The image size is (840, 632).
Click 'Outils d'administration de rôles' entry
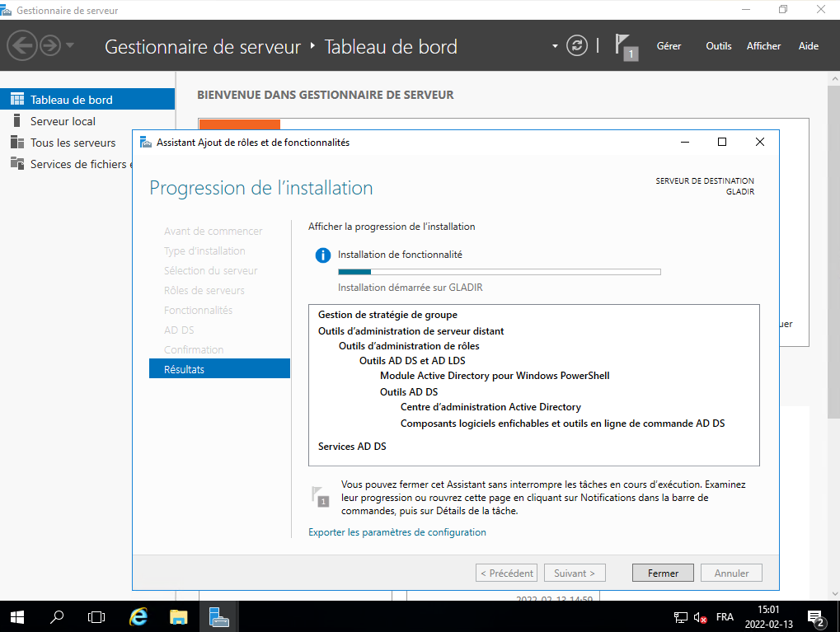[409, 346]
